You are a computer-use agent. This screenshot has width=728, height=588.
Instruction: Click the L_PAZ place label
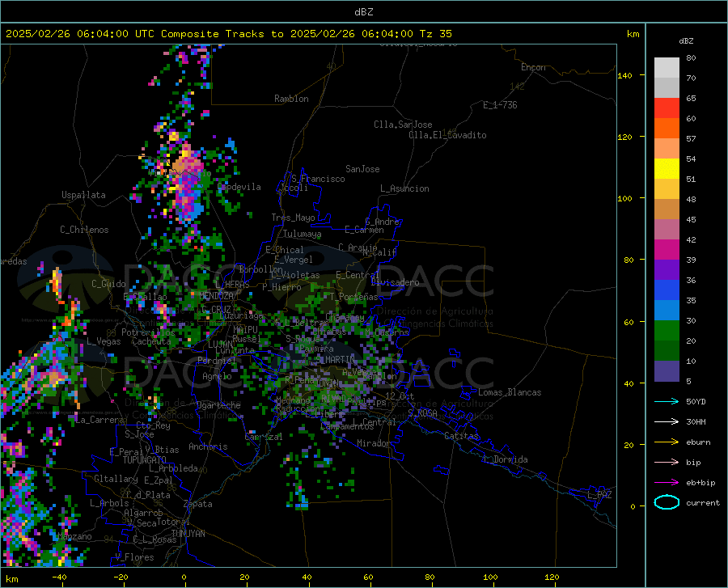(x=599, y=495)
